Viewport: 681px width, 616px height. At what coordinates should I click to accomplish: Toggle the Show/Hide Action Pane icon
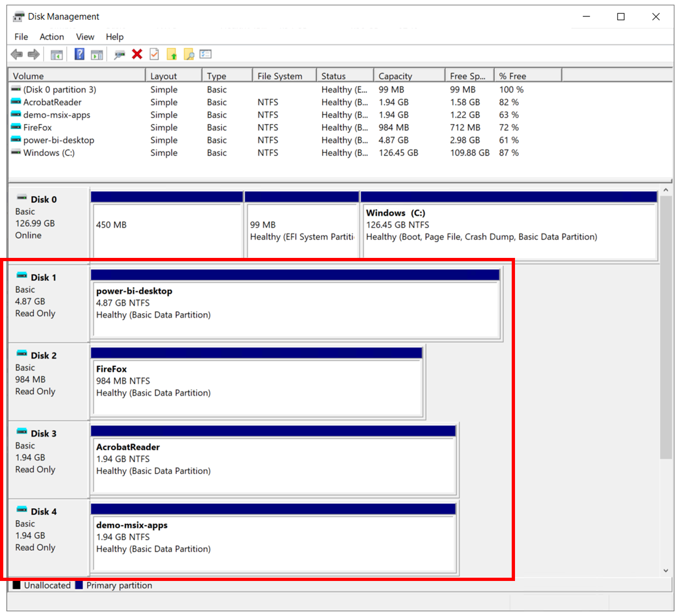coord(97,54)
